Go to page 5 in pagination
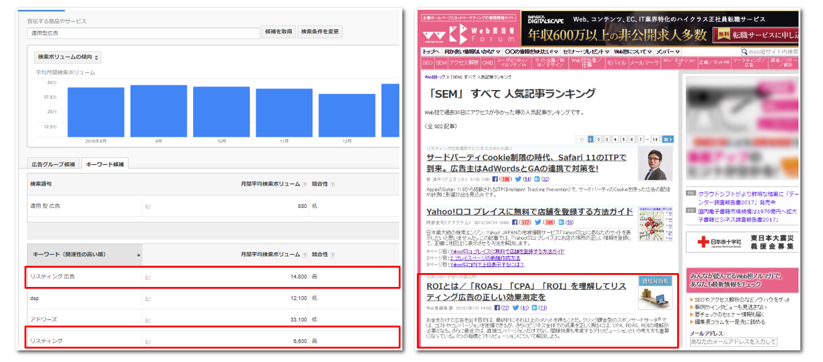The width and height of the screenshot is (823, 362). [x=624, y=140]
